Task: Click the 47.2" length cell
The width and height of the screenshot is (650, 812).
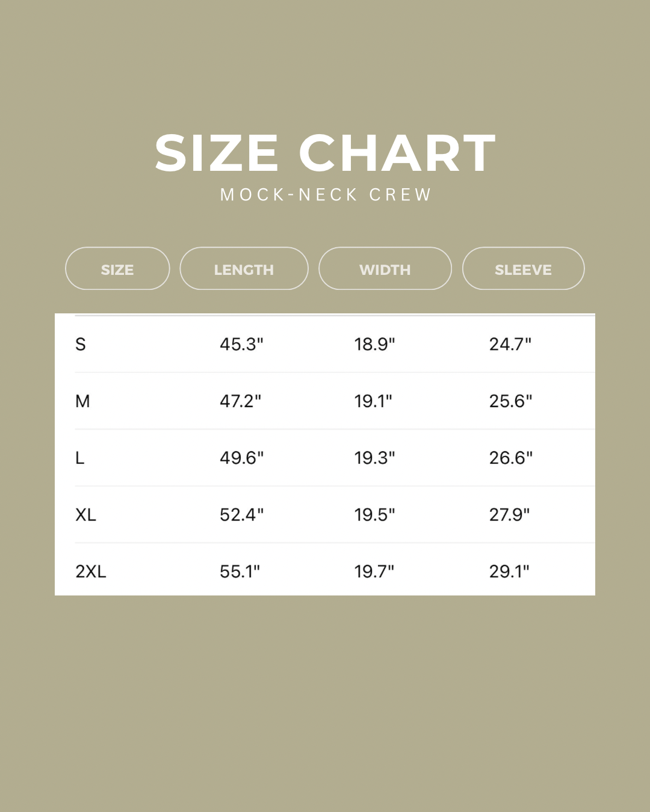Action: (x=240, y=401)
